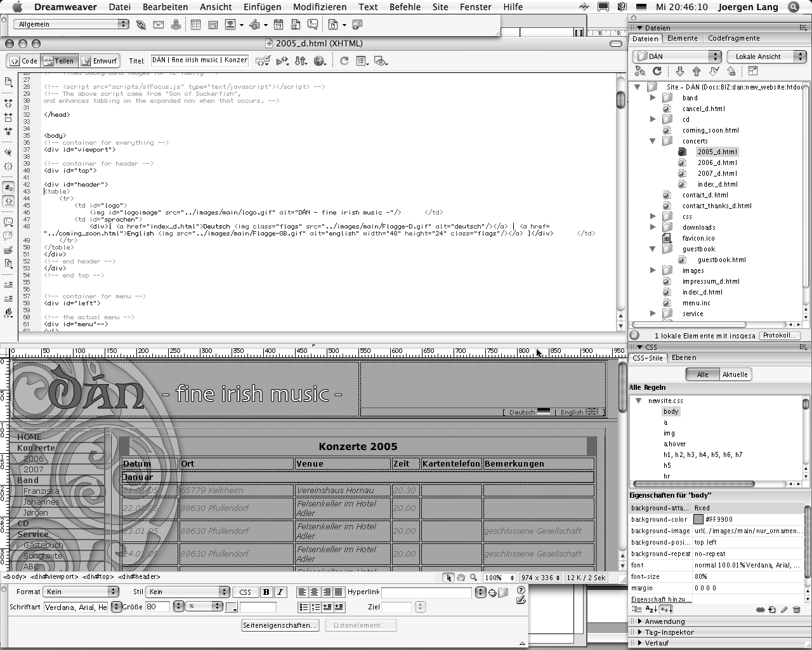Click the CSS button in properties
This screenshot has height=650, width=812.
[245, 592]
